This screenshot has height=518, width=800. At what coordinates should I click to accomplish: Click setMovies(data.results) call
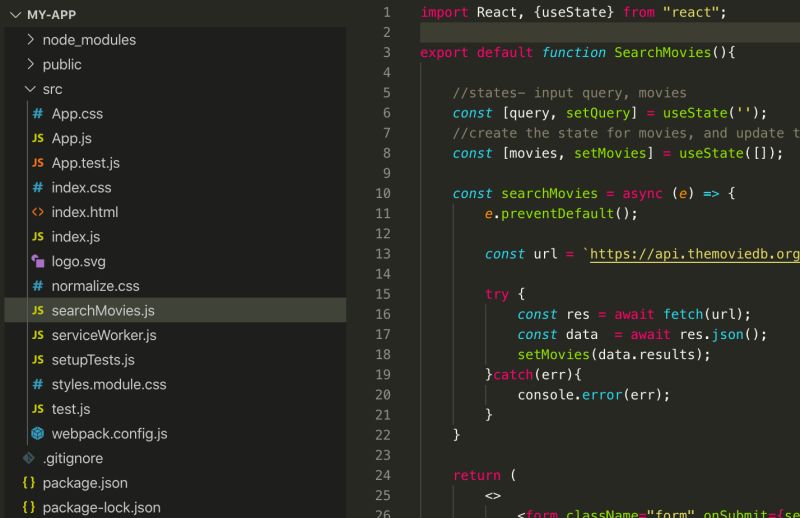pyautogui.click(x=613, y=354)
